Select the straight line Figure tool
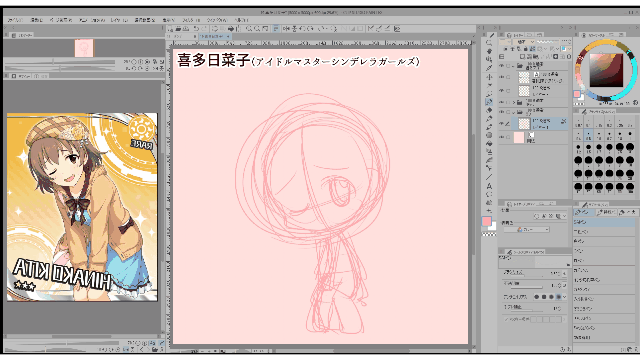The height and width of the screenshot is (360, 640). (489, 178)
